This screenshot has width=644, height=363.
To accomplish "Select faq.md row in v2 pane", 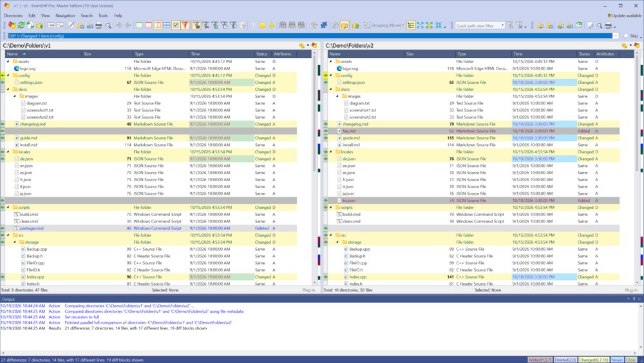I will pos(471,131).
